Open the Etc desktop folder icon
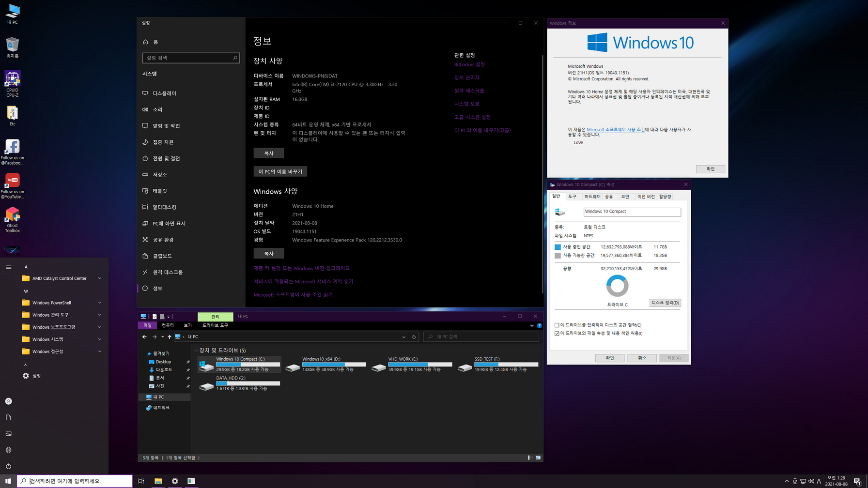 click(13, 116)
